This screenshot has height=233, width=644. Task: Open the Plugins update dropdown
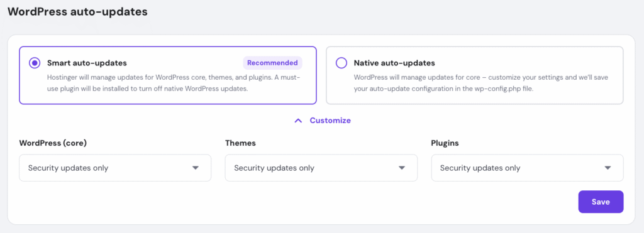(x=528, y=168)
